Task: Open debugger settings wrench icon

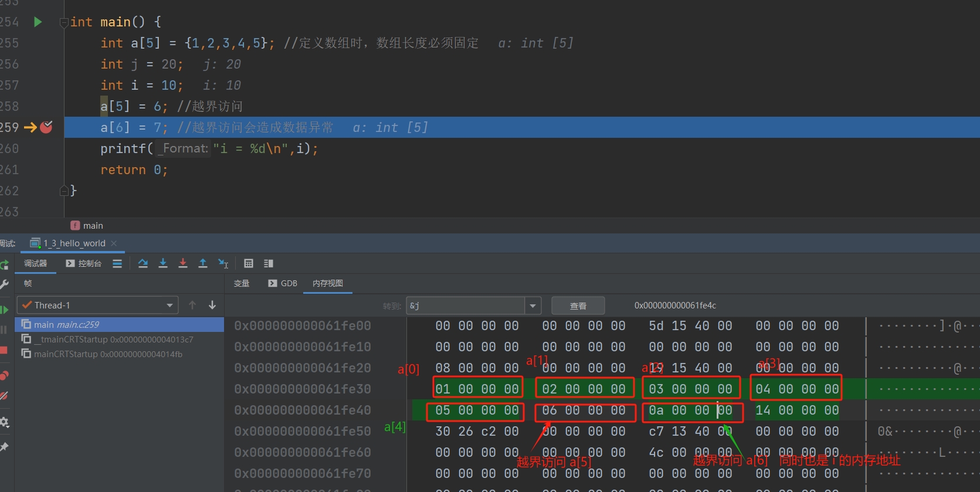Action: [x=4, y=285]
